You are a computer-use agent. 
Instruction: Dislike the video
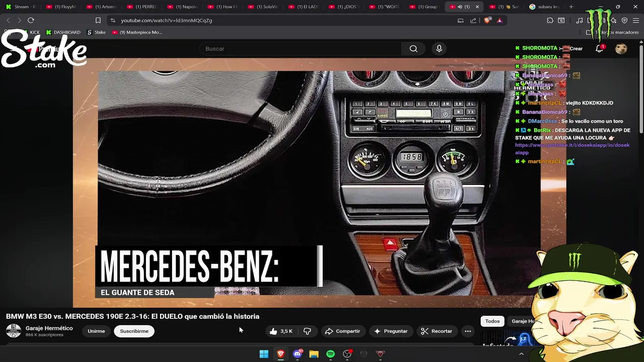[x=307, y=331]
